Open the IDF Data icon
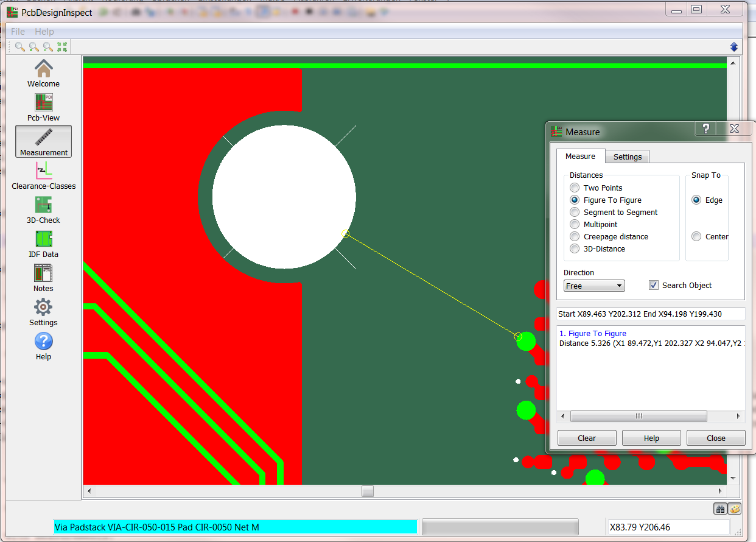The height and width of the screenshot is (542, 756). click(43, 239)
